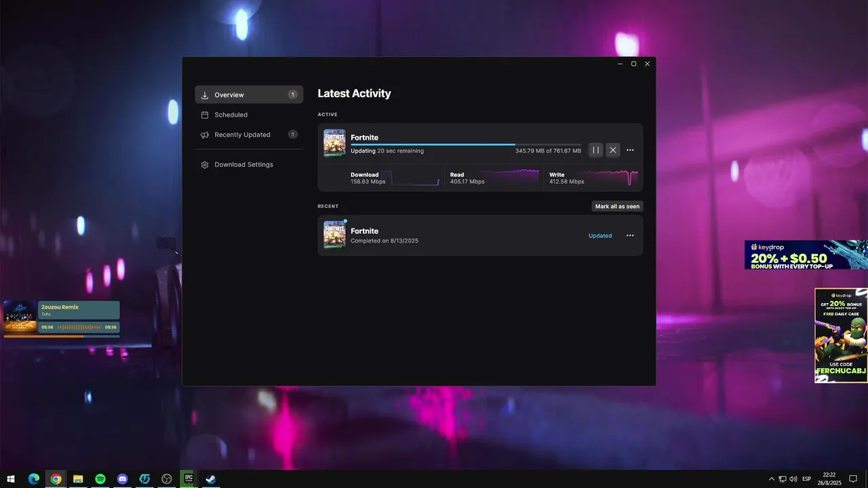This screenshot has width=868, height=488.
Task: Click the network icon in system tray
Action: pyautogui.click(x=782, y=479)
